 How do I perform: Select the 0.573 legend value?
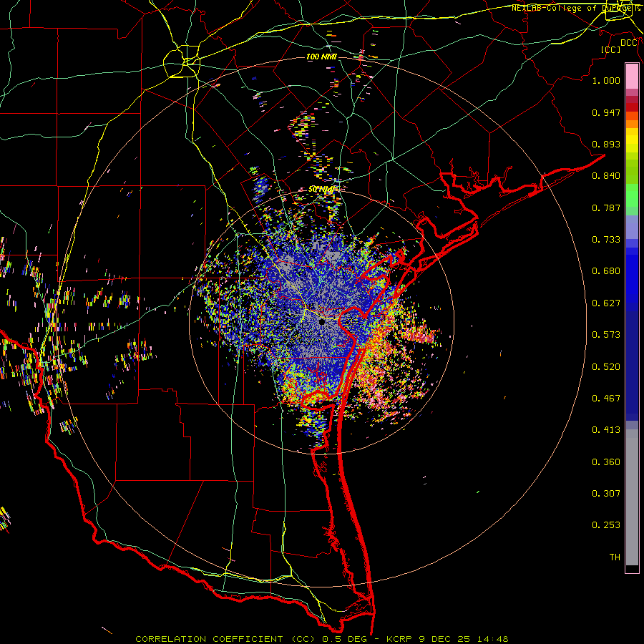[606, 335]
